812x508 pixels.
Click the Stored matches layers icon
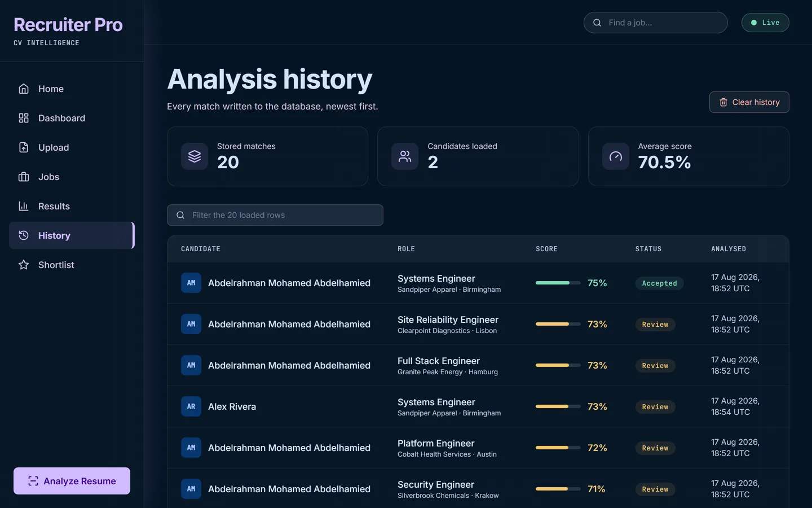tap(195, 156)
